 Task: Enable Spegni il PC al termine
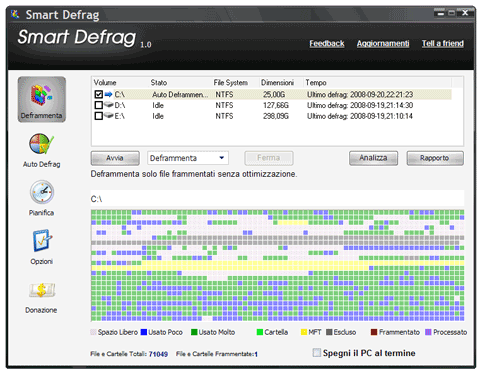tap(317, 352)
